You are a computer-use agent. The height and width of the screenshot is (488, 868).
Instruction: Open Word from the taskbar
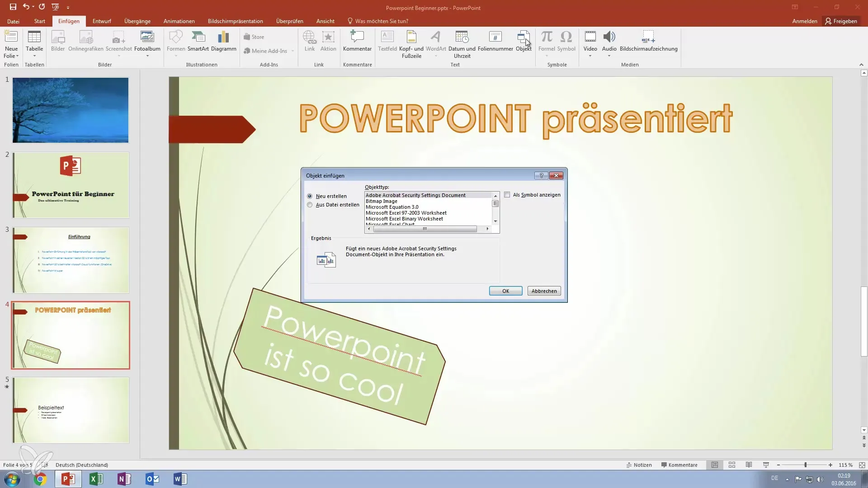[180, 479]
